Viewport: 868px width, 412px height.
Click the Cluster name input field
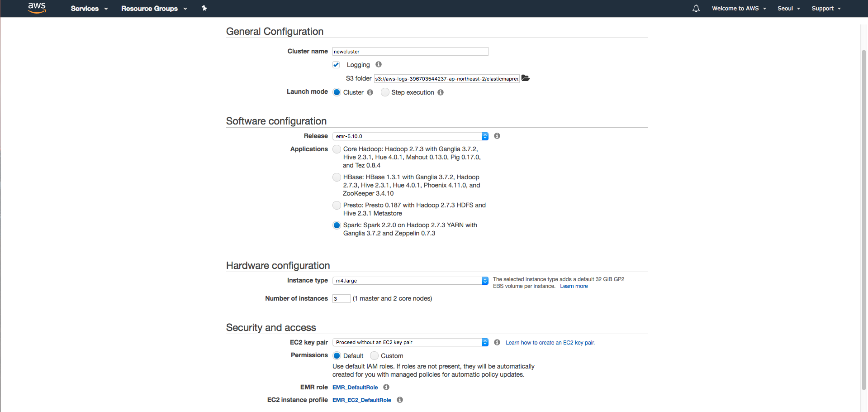[409, 51]
